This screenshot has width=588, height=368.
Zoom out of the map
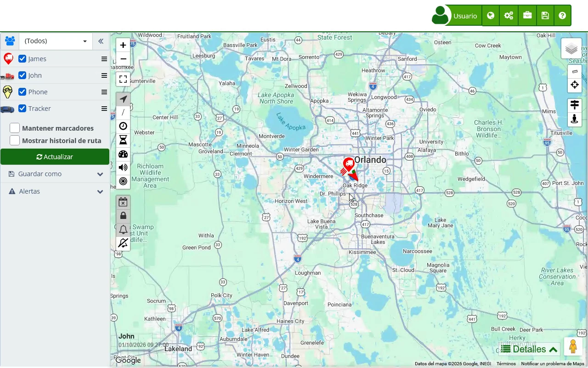pos(123,59)
